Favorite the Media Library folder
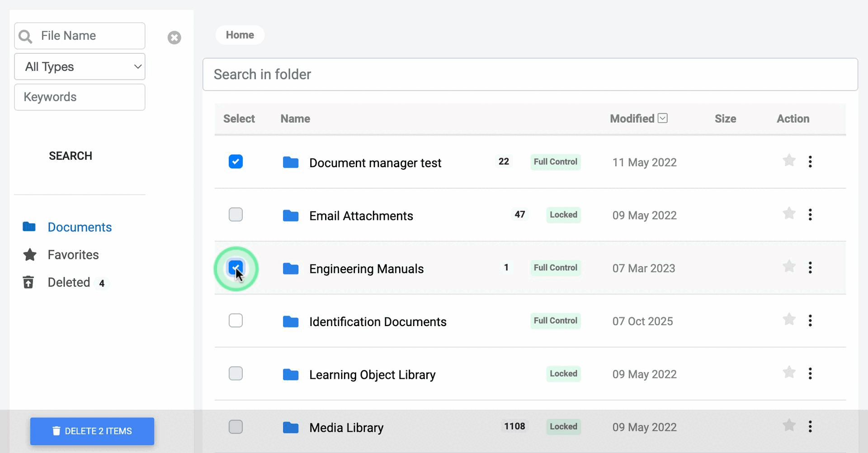Viewport: 868px width, 453px height. point(789,425)
